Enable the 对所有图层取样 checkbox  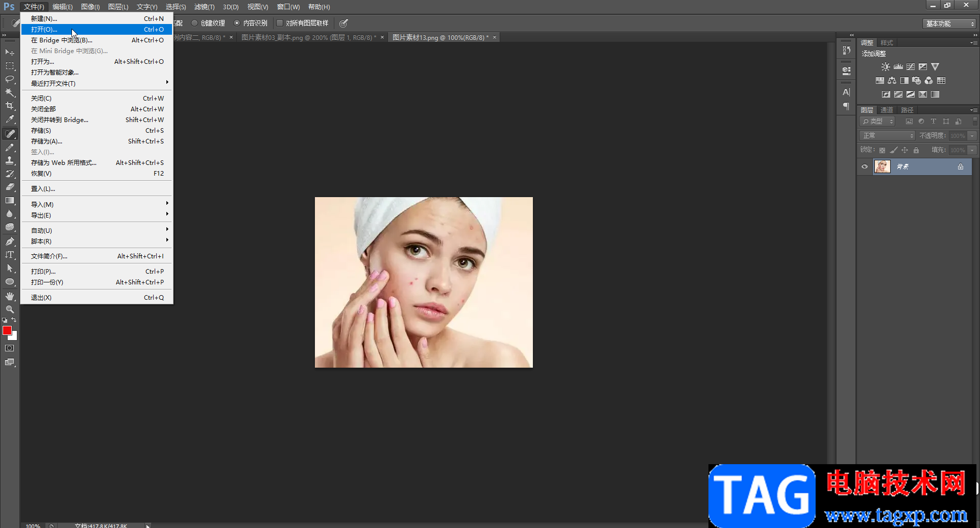pos(280,23)
